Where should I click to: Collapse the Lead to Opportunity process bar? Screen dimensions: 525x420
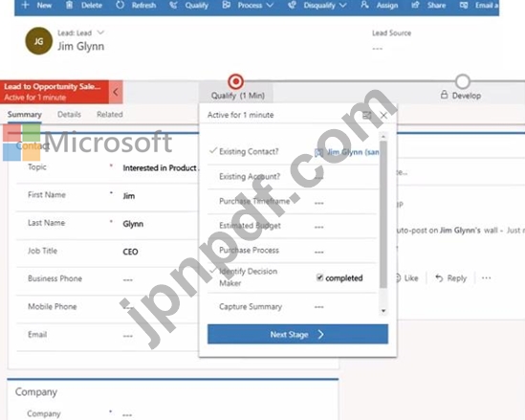(x=116, y=92)
